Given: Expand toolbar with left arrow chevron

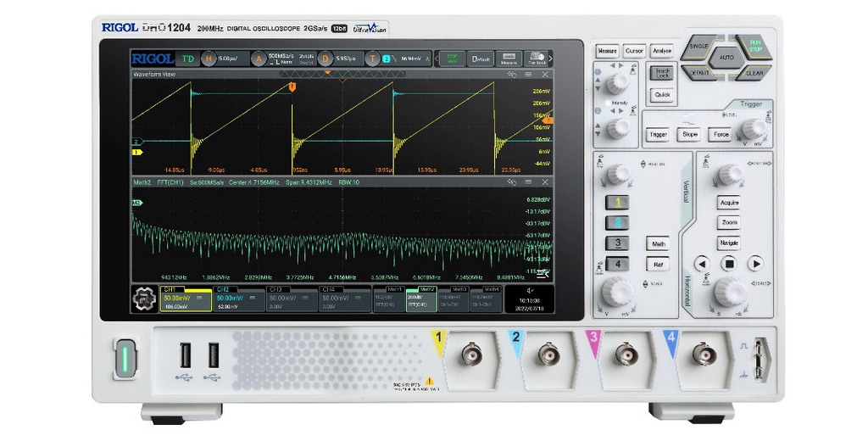Looking at the screenshot, I should tap(437, 59).
